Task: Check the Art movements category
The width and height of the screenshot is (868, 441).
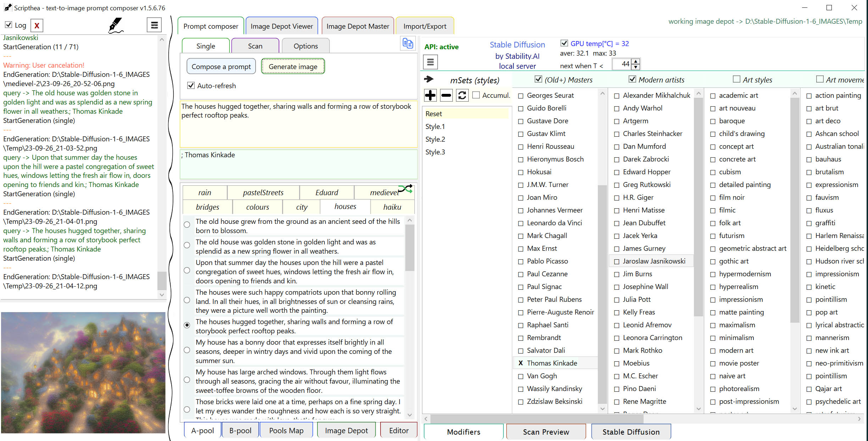Action: click(x=820, y=79)
